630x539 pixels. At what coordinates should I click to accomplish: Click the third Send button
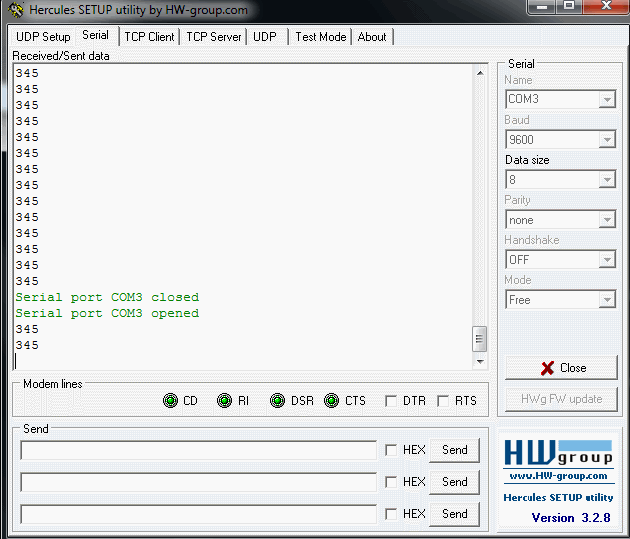click(x=454, y=514)
